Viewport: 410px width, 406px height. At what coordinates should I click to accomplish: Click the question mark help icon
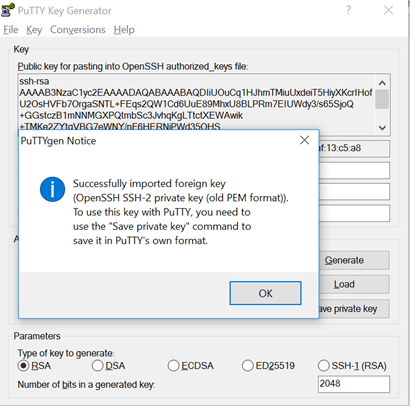(x=349, y=10)
